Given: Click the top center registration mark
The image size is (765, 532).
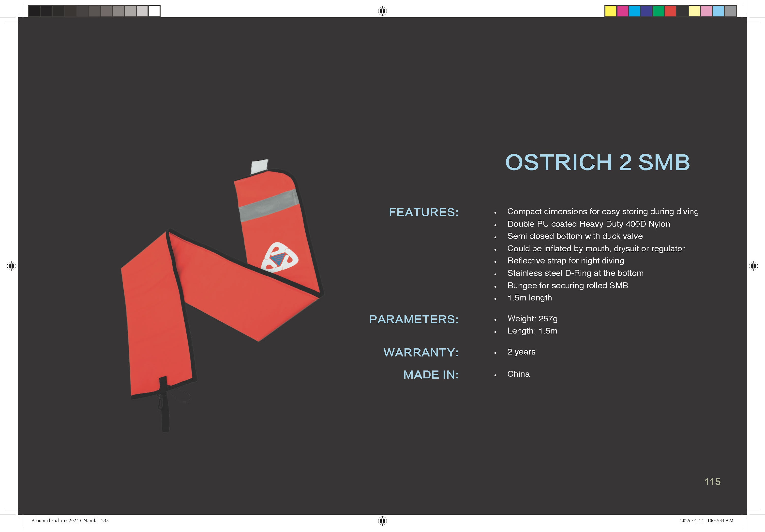Looking at the screenshot, I should [x=382, y=11].
